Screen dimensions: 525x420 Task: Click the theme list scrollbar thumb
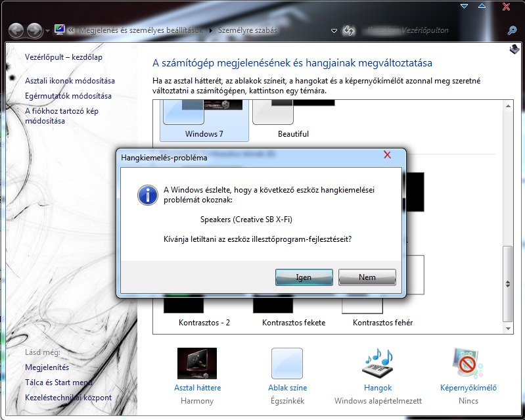click(508, 284)
